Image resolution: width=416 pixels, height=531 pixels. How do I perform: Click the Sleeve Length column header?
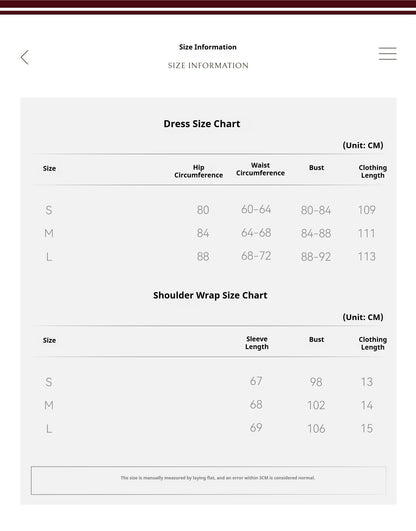pos(257,343)
